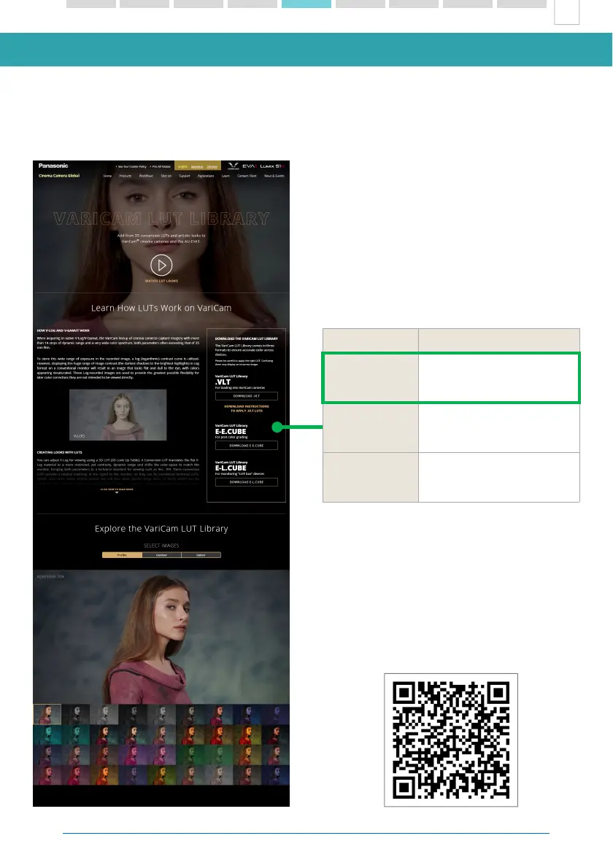The height and width of the screenshot is (868, 613).
Task: Click the QR code image
Action: point(451,740)
